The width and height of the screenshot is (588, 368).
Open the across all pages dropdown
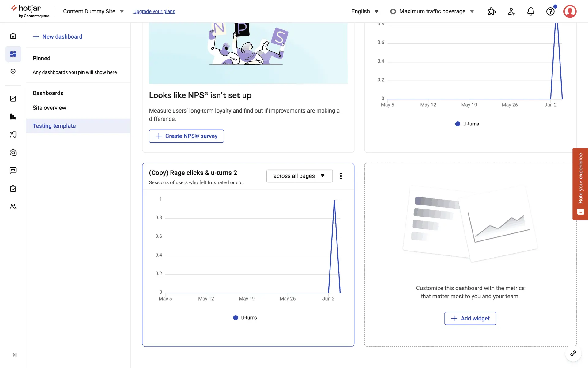click(299, 176)
